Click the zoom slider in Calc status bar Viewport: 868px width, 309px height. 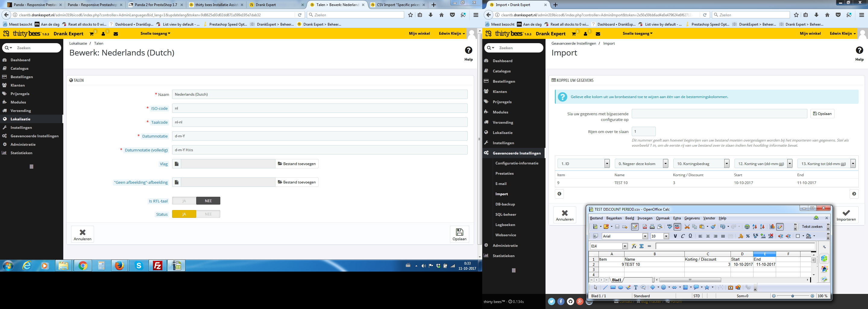pyautogui.click(x=793, y=296)
